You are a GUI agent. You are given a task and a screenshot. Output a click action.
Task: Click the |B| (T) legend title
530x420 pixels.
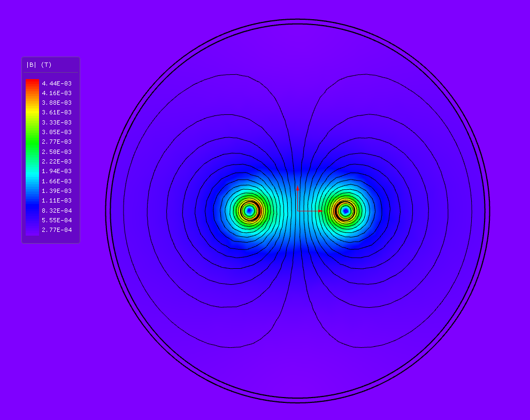click(x=39, y=65)
